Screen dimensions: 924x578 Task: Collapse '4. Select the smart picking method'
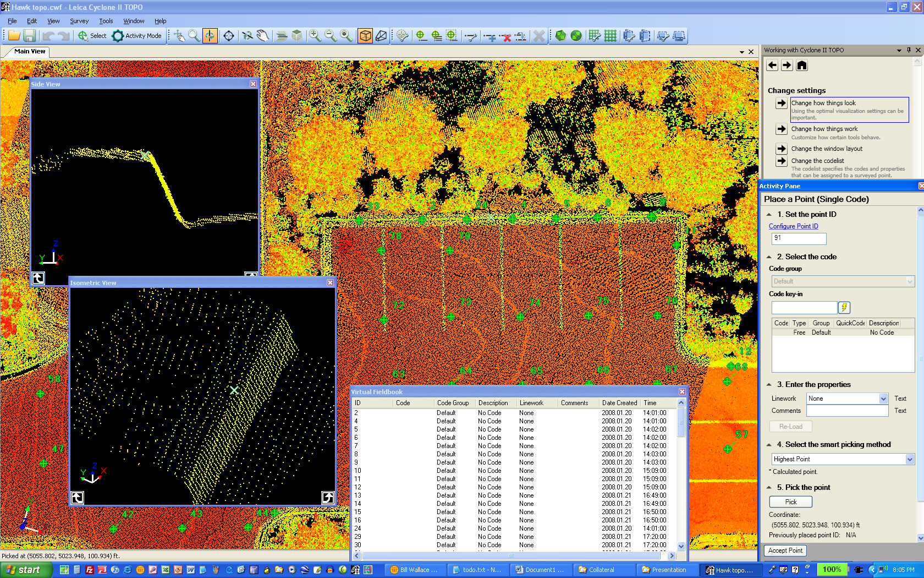tap(769, 445)
